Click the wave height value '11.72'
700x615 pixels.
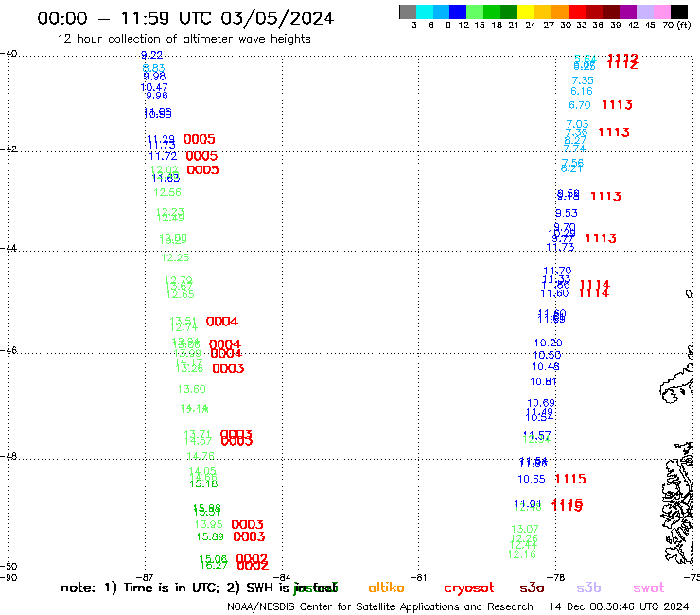163,156
